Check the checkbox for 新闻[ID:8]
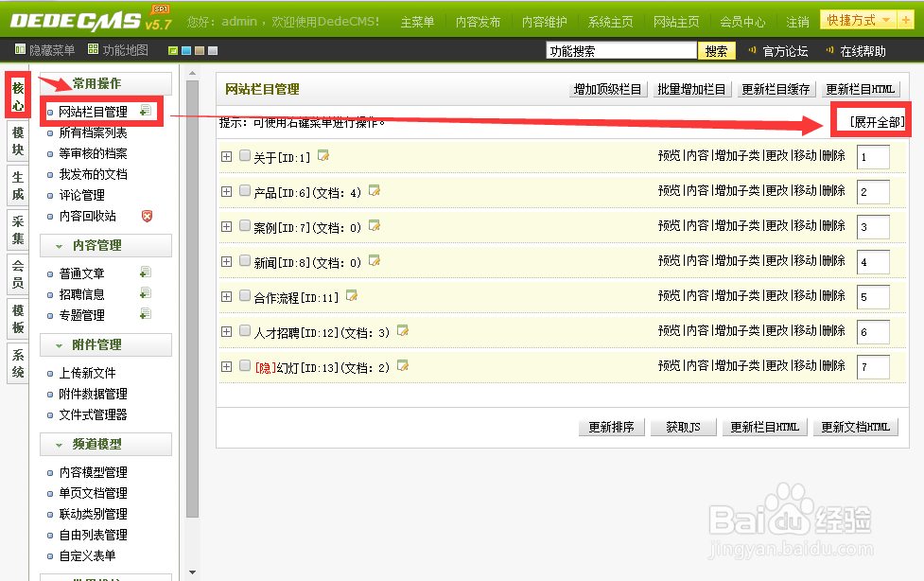 pyautogui.click(x=244, y=261)
